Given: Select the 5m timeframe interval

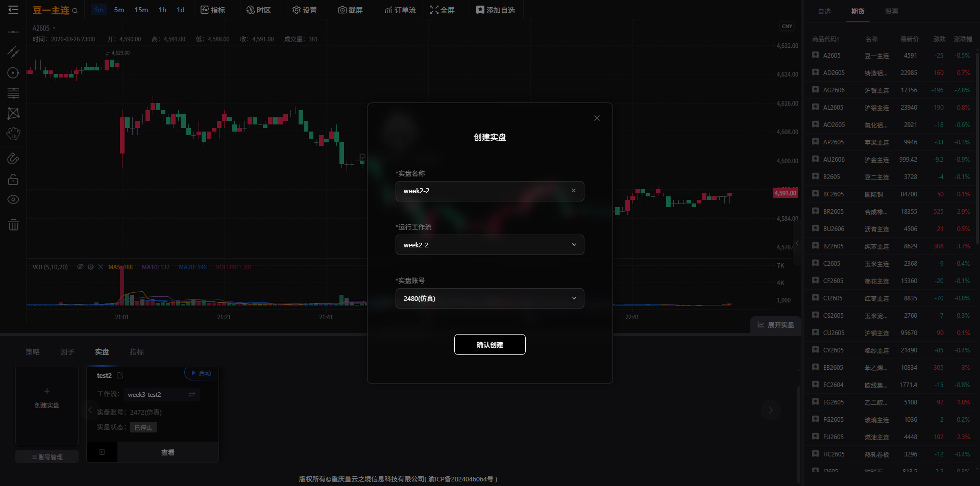Looking at the screenshot, I should [x=119, y=10].
